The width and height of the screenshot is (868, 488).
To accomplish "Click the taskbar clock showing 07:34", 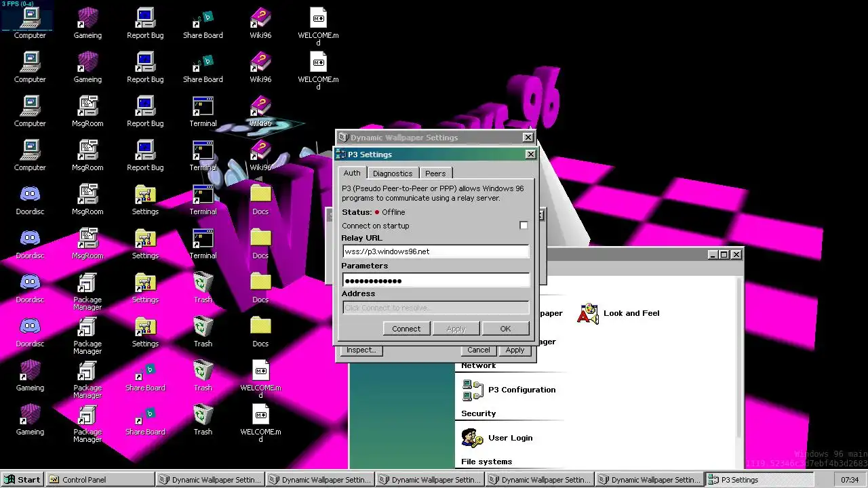I will (x=850, y=480).
